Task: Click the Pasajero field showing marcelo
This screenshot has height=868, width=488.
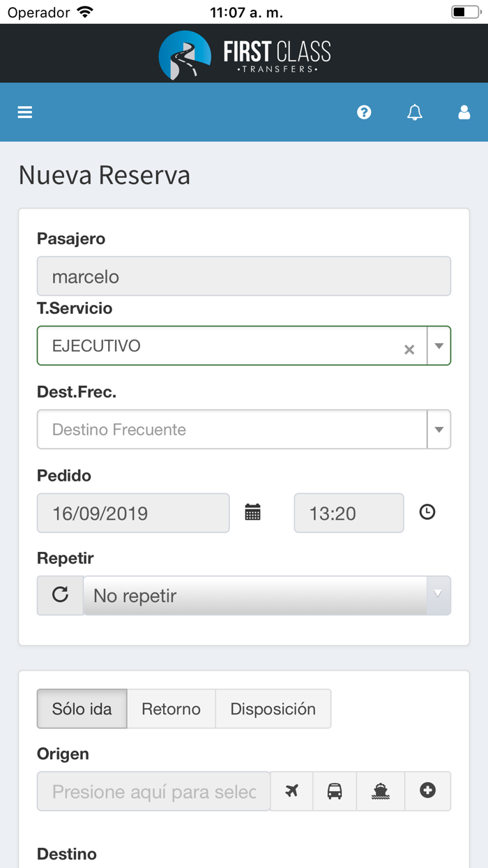Action: coord(244,276)
